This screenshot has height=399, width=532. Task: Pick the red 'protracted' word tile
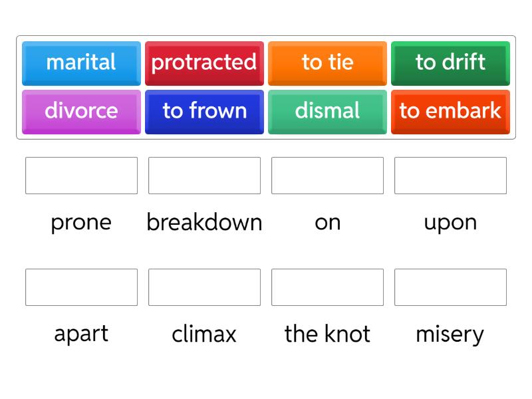pos(204,63)
